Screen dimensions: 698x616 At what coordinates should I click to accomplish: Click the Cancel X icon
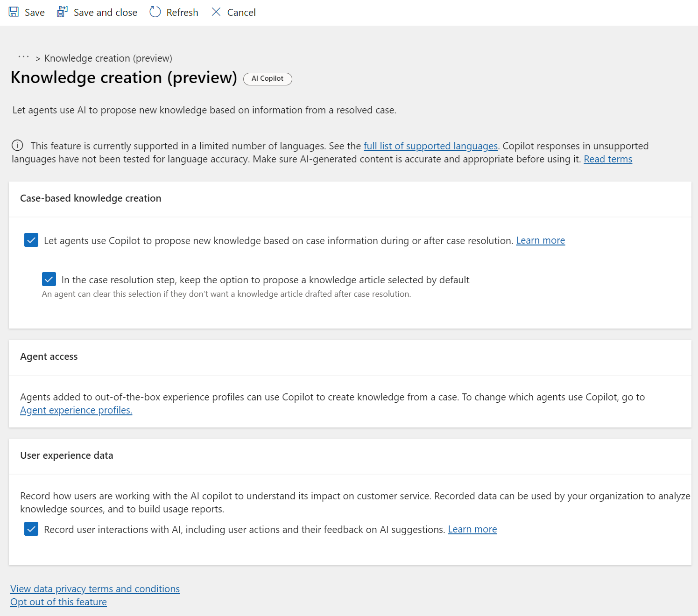pos(216,12)
